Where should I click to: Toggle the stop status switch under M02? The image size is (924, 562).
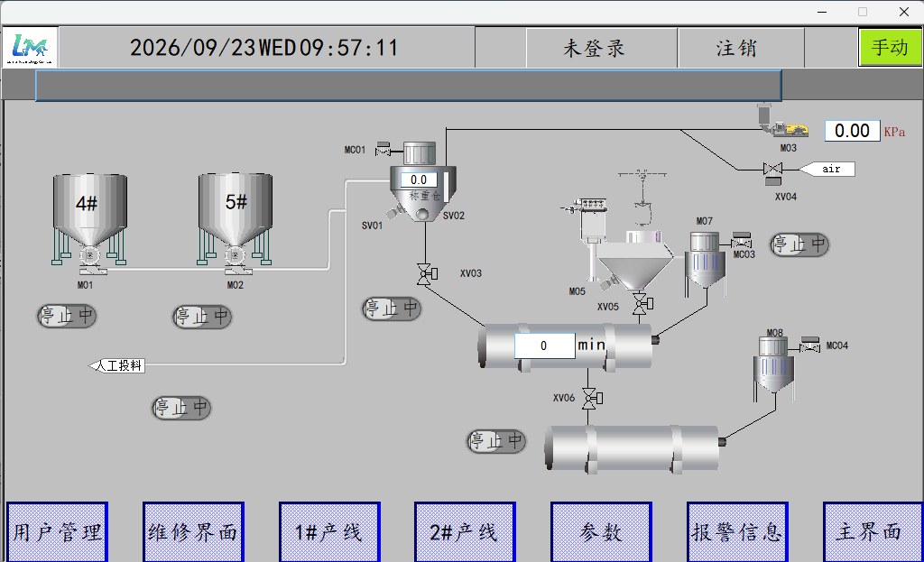(x=202, y=317)
